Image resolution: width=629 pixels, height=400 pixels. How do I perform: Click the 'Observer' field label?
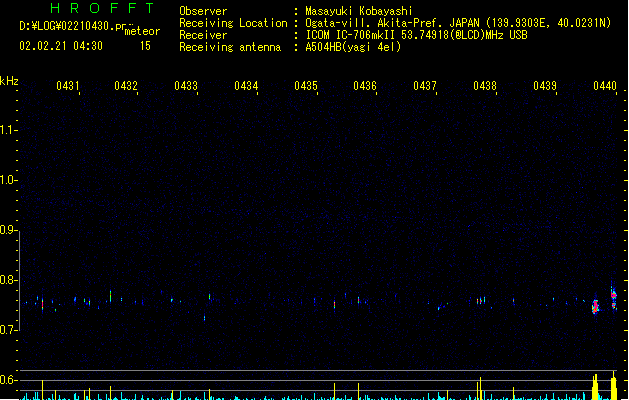[203, 11]
